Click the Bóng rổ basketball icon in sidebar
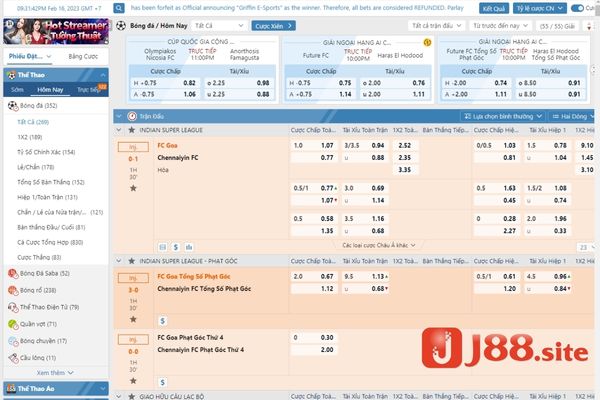The width and height of the screenshot is (600, 400). 12,290
